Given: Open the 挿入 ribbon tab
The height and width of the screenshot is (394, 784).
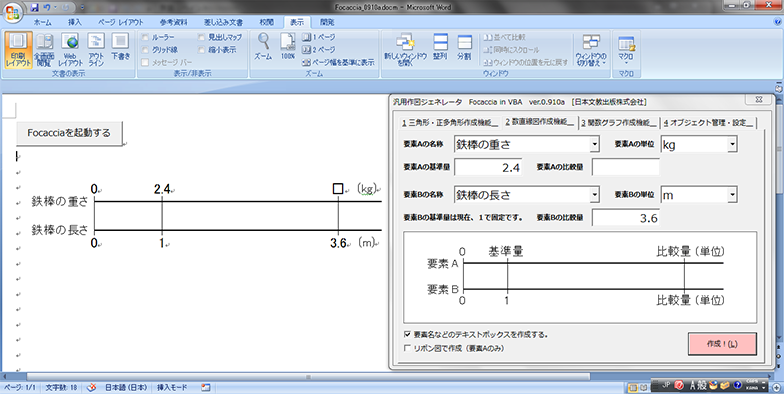Looking at the screenshot, I should click(74, 22).
